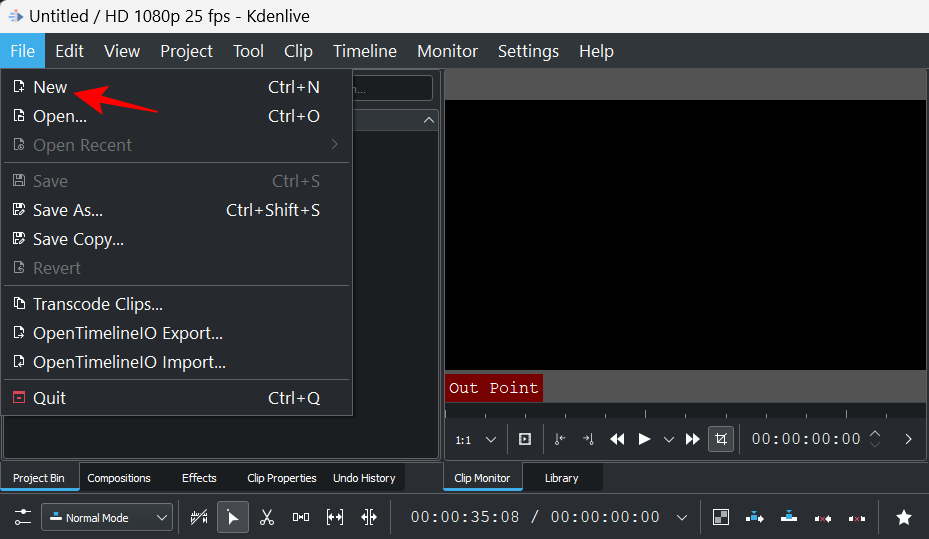Screen dimensions: 929x539
Task: Click Save As... menu entry
Action: [68, 210]
